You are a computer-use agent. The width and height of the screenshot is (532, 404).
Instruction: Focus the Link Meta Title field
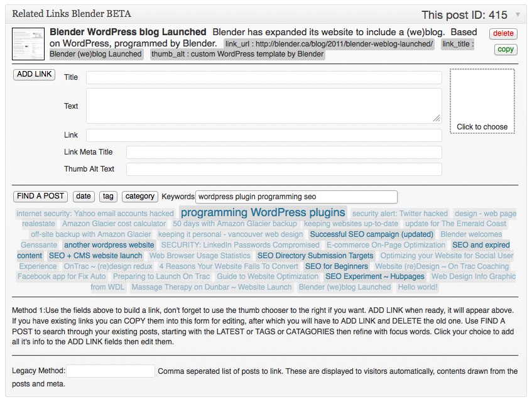pos(284,152)
